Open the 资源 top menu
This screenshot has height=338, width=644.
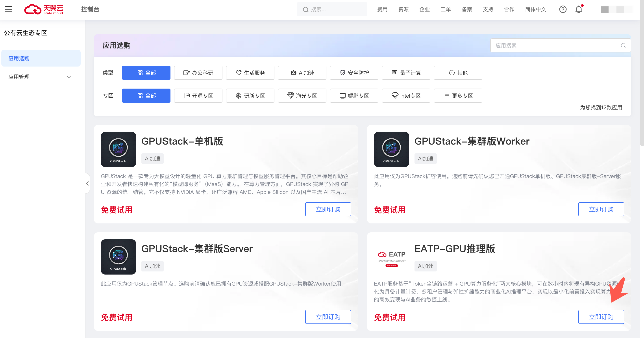[x=403, y=9]
